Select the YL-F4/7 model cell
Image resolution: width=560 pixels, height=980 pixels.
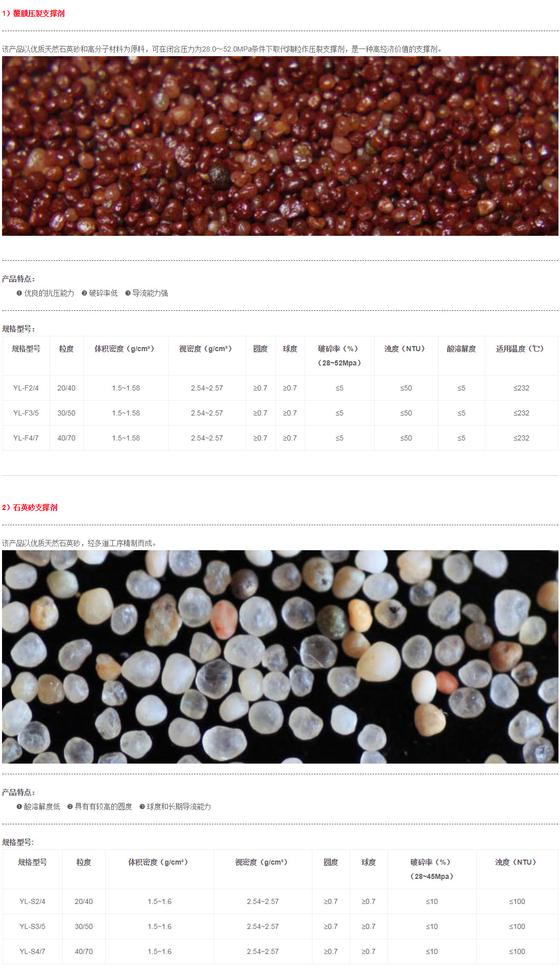[x=26, y=438]
